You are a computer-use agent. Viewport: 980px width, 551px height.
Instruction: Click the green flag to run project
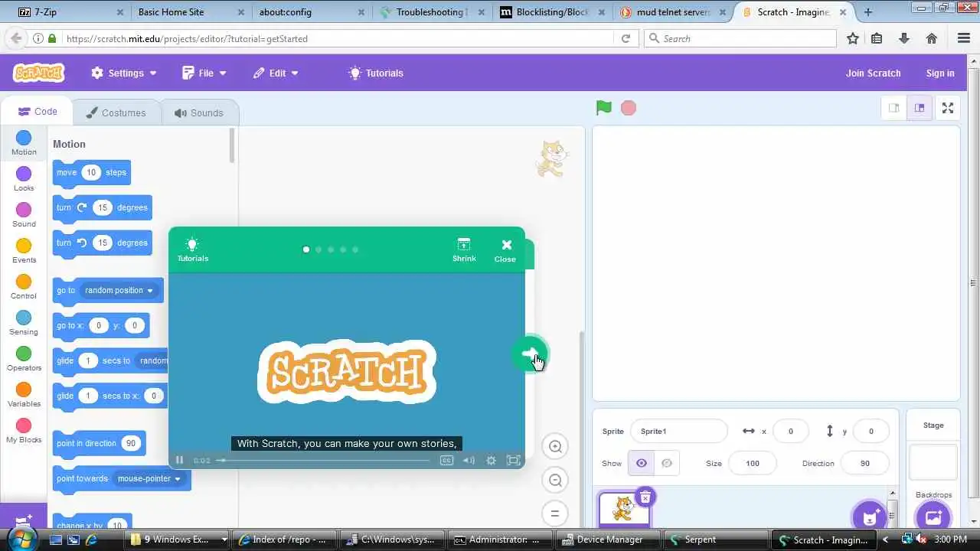[604, 108]
